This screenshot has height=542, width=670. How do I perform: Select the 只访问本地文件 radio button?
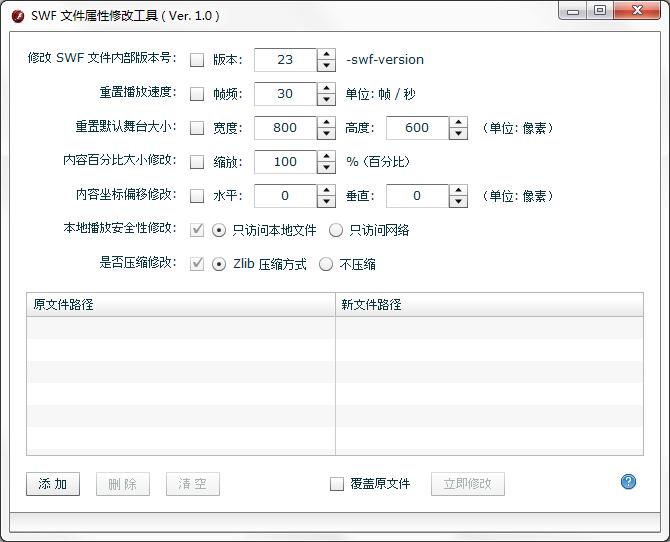[219, 230]
